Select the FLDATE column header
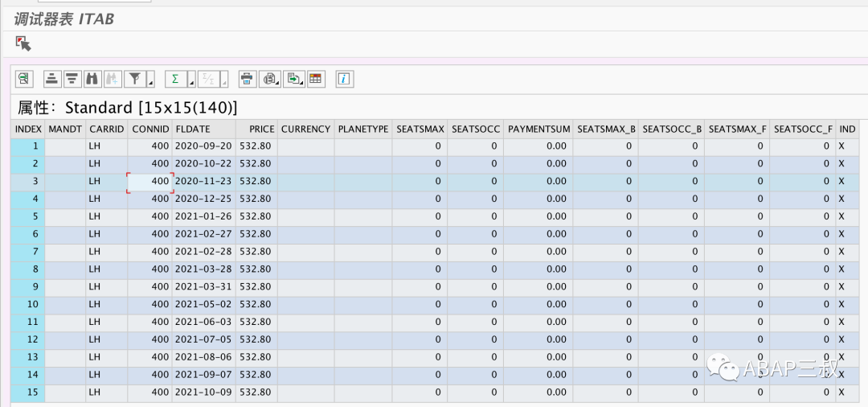 tap(203, 129)
